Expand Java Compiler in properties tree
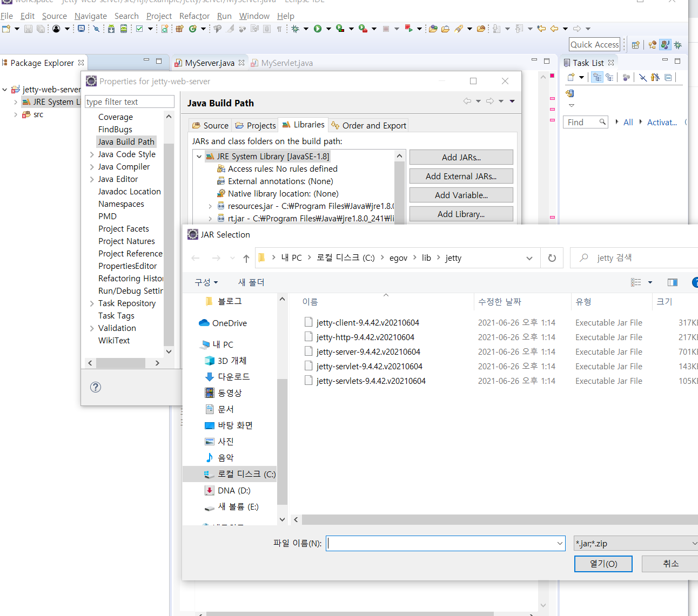Screen dimensions: 698x616 92,167
